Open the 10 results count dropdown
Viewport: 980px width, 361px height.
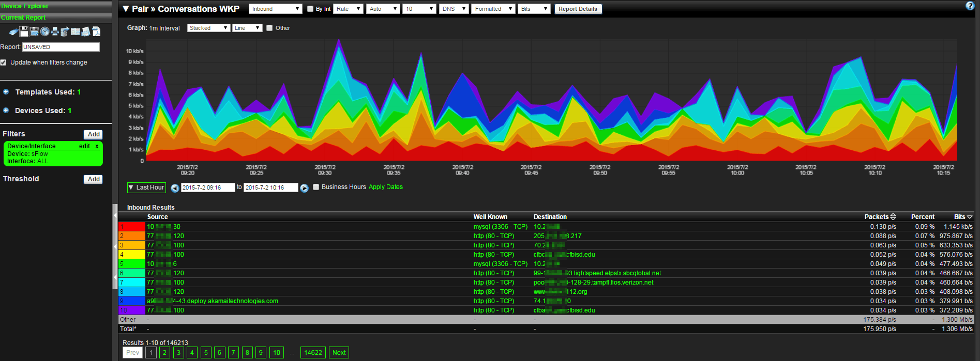click(x=419, y=9)
